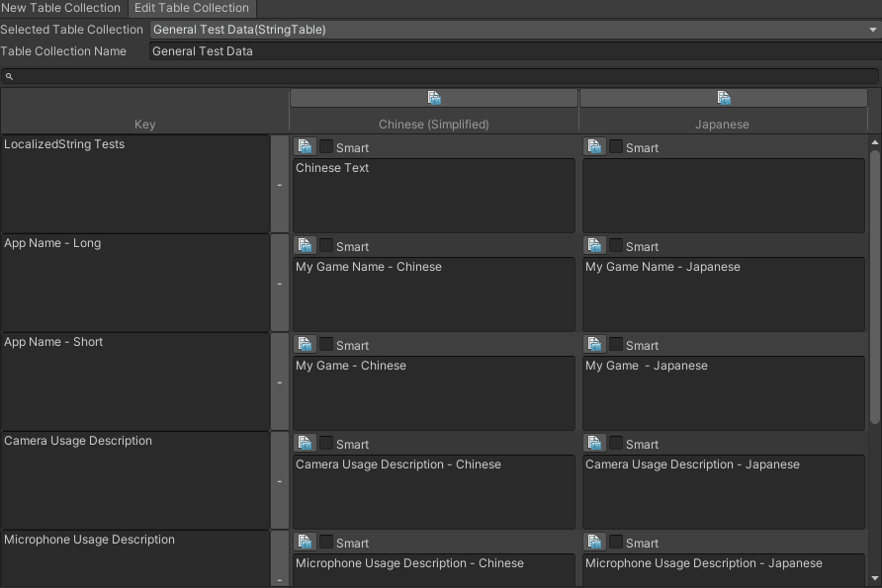Remove the LocalizedString Tests key entry
The image size is (882, 588).
280,184
